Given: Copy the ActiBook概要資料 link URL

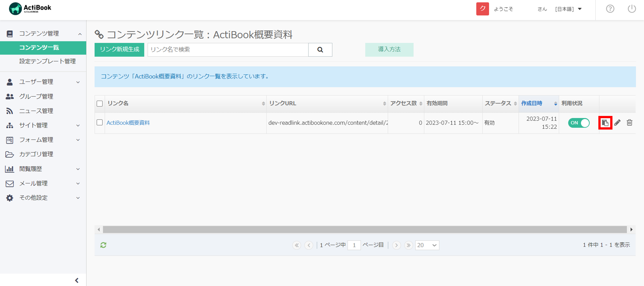Looking at the screenshot, I should tap(605, 123).
